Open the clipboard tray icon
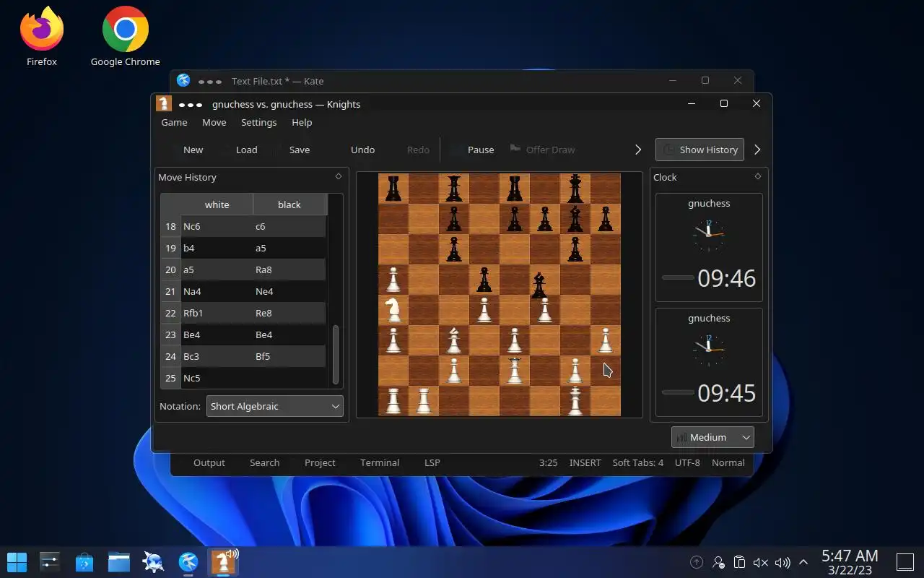Image resolution: width=924 pixels, height=578 pixels. pyautogui.click(x=739, y=562)
